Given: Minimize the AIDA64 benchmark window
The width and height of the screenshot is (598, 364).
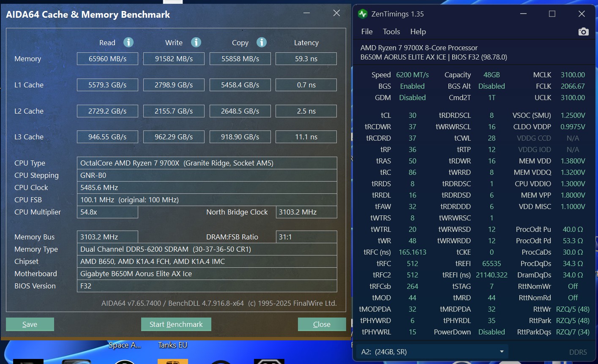Looking at the screenshot, I should click(307, 13).
